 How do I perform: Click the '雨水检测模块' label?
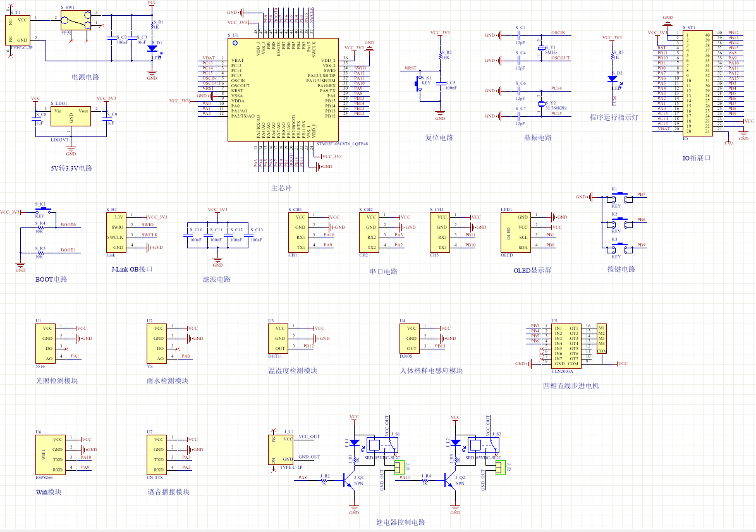click(x=168, y=381)
